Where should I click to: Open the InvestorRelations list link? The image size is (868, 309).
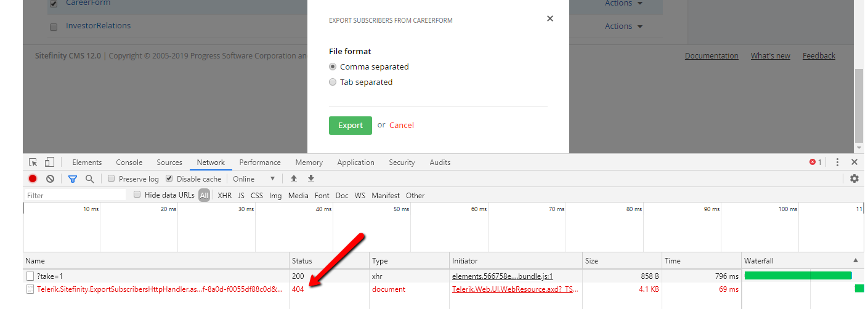click(99, 25)
